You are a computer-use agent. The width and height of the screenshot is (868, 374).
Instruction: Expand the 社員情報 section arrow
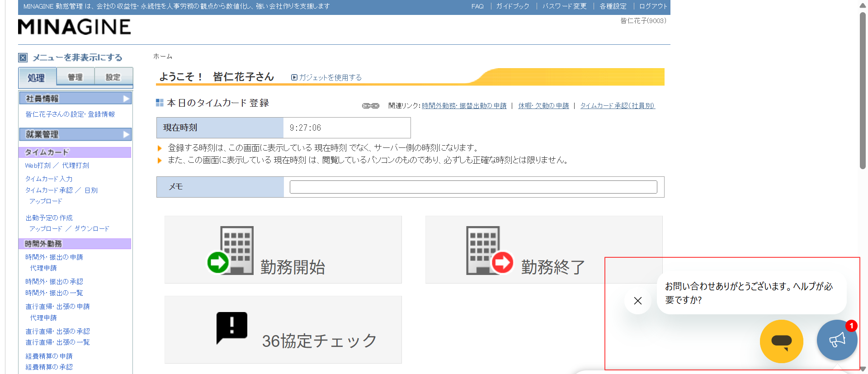(126, 99)
